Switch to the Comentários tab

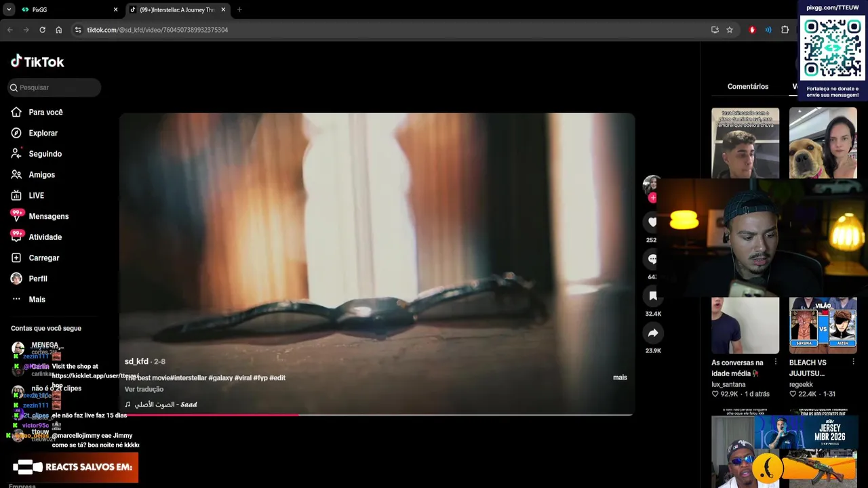point(748,87)
